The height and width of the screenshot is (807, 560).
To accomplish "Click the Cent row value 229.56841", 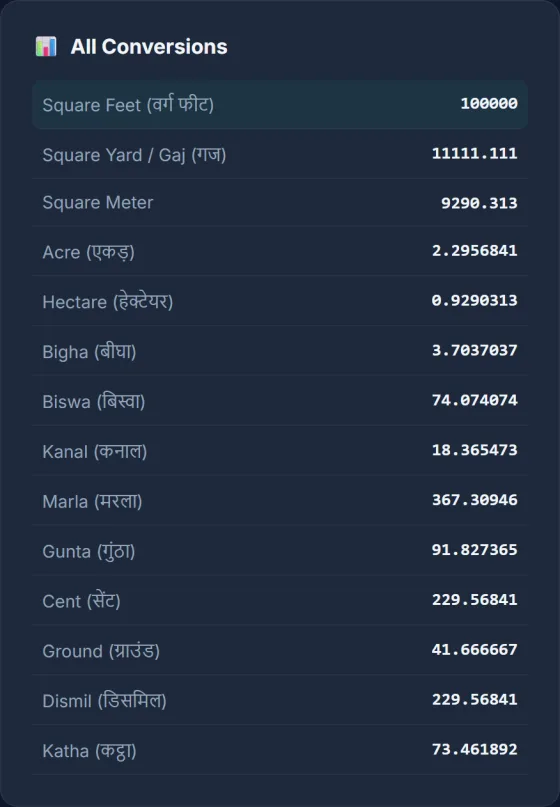I will [x=475, y=600].
